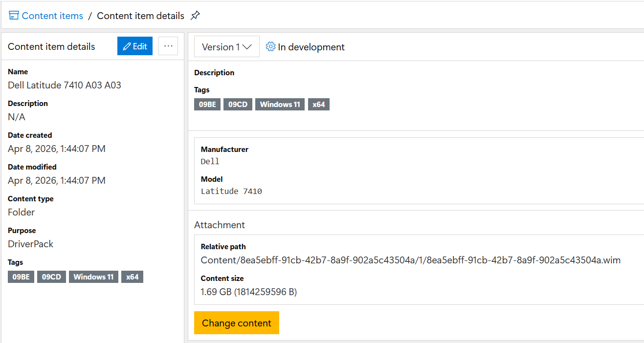Click the Date created value
The height and width of the screenshot is (343, 644).
[57, 149]
